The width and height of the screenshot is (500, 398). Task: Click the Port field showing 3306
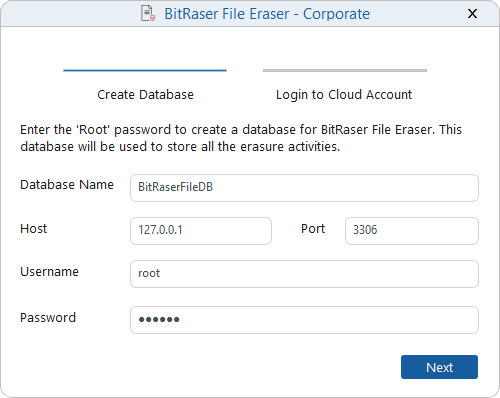tap(412, 231)
